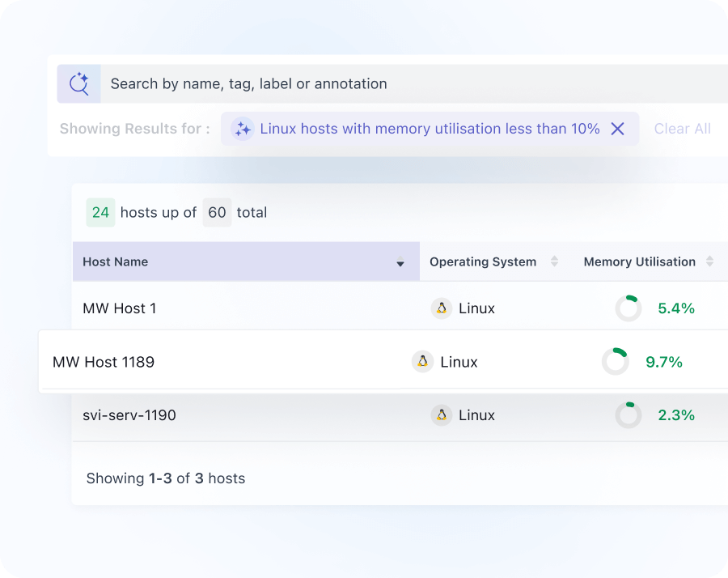Click Linux penguin icon for MW Host 1189
Image resolution: width=728 pixels, height=578 pixels.
tap(422, 362)
